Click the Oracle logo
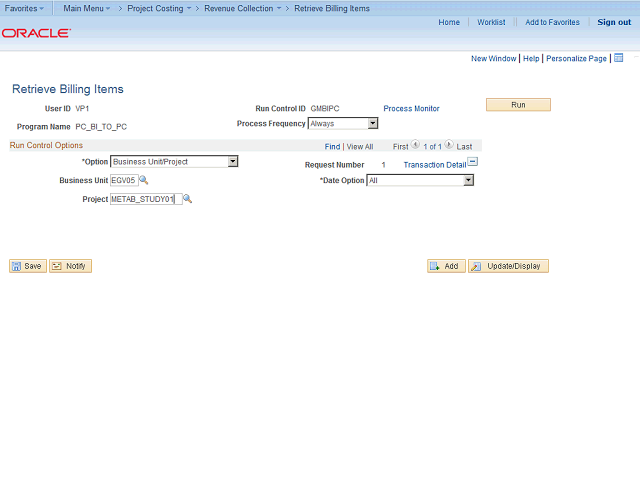This screenshot has height=480, width=640. pos(36,33)
